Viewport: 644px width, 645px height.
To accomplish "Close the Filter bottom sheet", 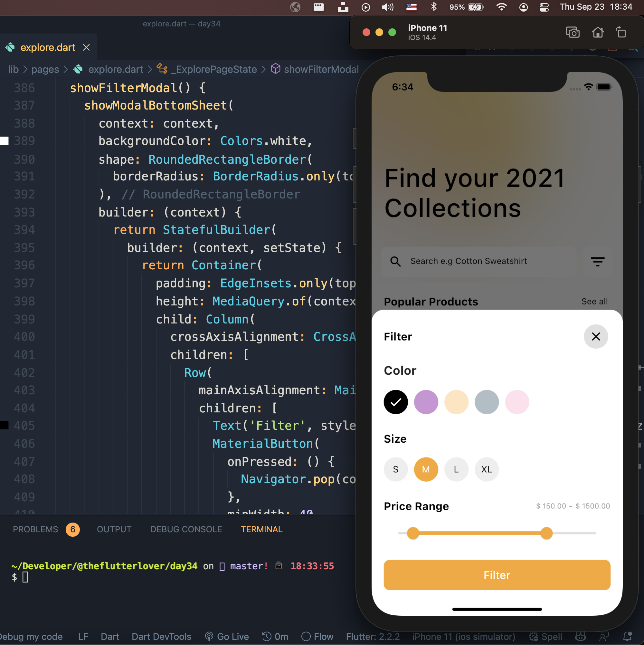I will 596,336.
